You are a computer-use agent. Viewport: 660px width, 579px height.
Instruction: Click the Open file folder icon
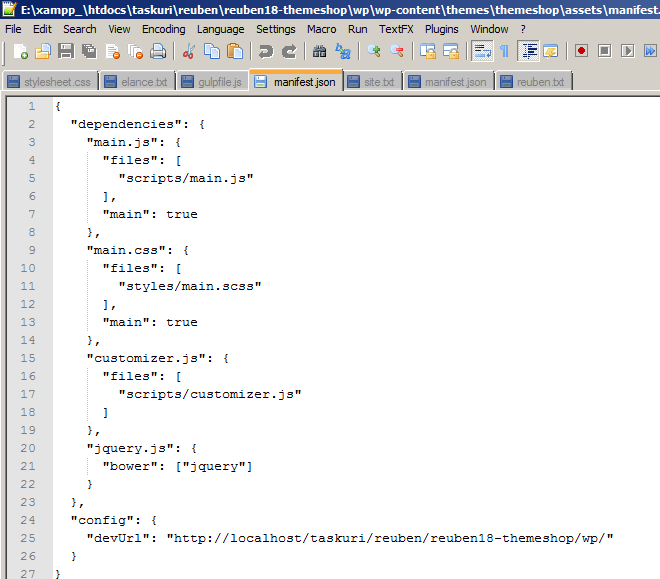click(x=43, y=51)
